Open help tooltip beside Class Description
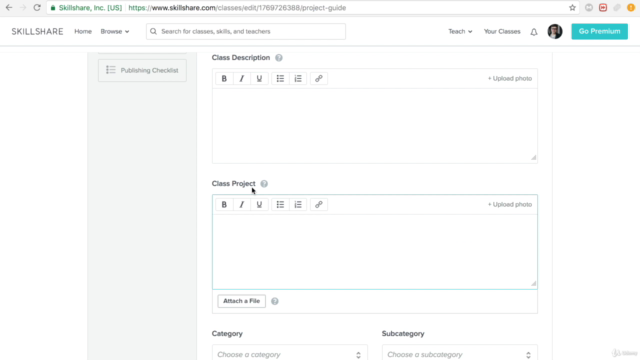 (279, 58)
